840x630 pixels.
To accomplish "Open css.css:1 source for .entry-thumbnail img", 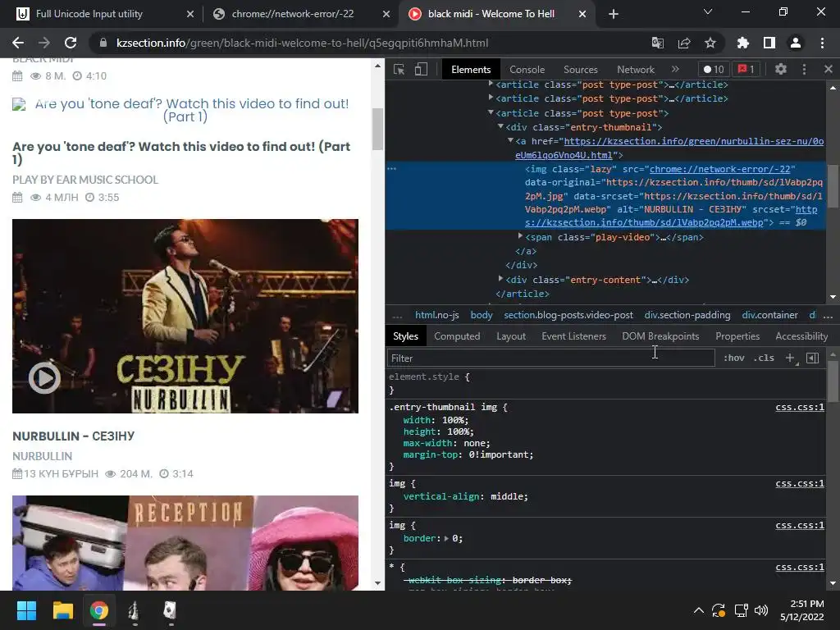I will point(800,407).
